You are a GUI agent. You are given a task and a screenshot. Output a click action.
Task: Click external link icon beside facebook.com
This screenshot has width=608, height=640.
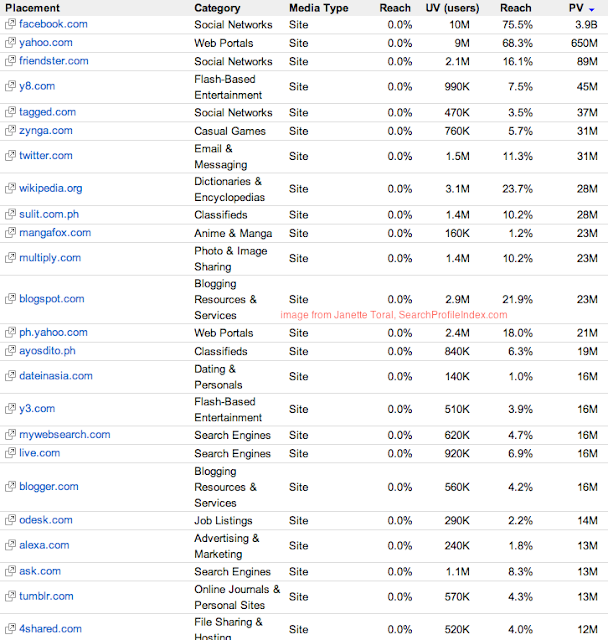pyautogui.click(x=10, y=25)
